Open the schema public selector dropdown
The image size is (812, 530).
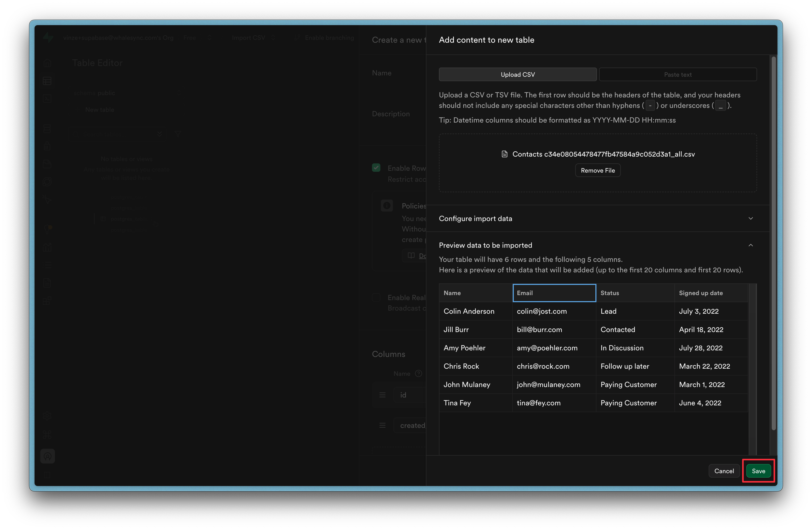coord(126,93)
